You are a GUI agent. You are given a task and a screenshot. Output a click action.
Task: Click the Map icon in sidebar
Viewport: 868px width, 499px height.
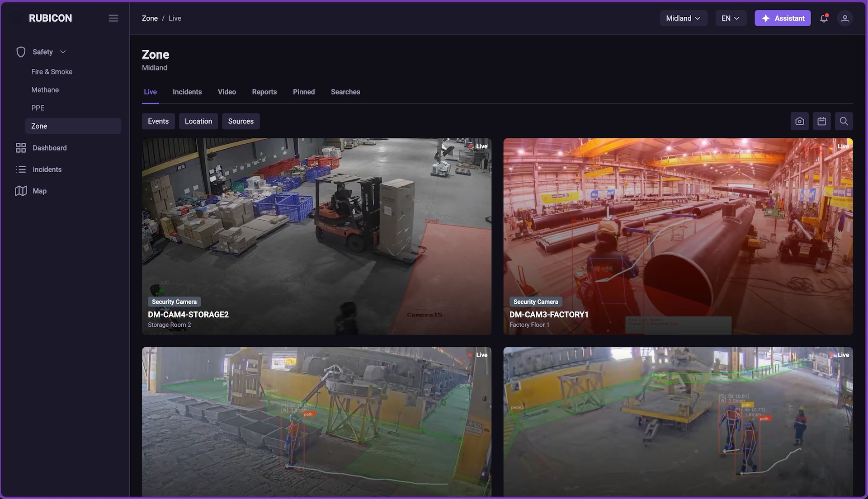[x=21, y=191]
